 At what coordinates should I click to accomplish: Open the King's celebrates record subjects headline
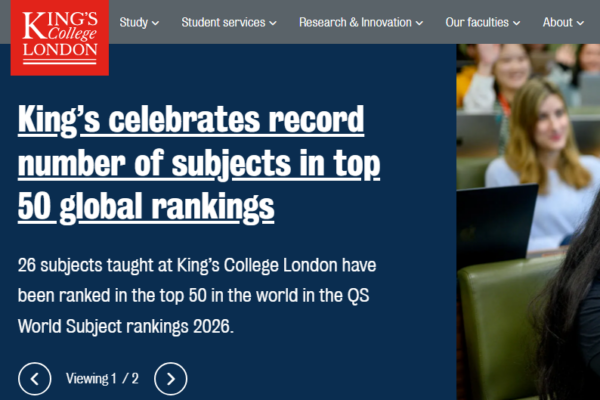(199, 163)
